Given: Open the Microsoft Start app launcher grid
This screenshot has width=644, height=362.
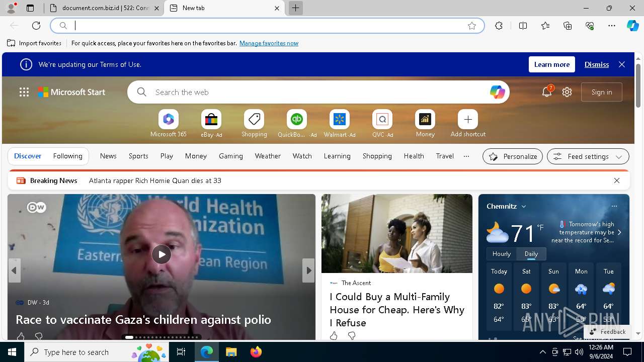Looking at the screenshot, I should [x=24, y=92].
